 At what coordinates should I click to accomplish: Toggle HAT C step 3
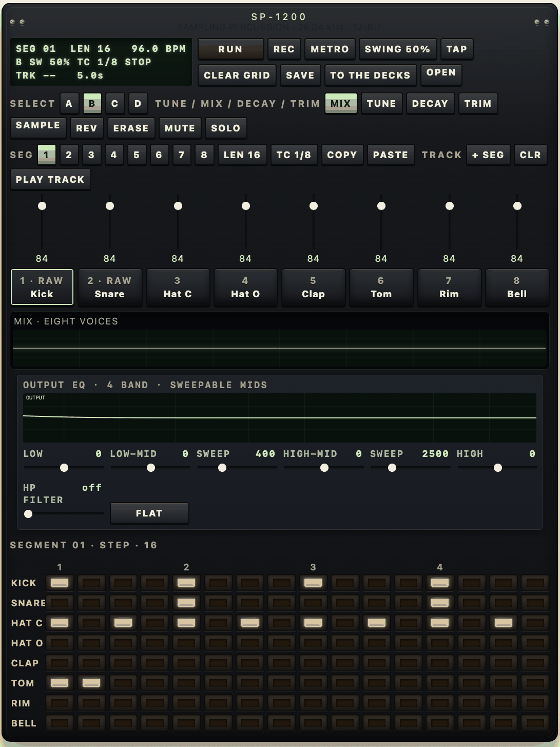tap(123, 623)
